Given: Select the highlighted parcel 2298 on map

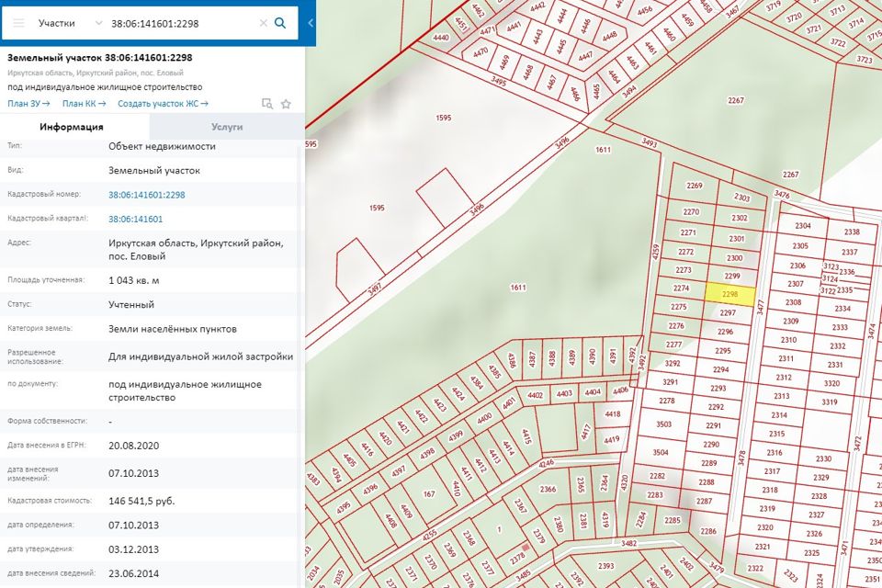Looking at the screenshot, I should 729,294.
